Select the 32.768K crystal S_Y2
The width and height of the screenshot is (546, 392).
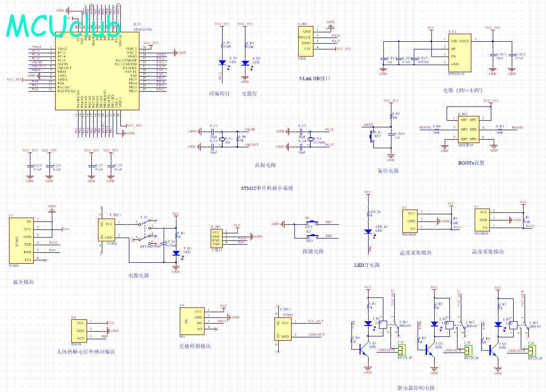click(x=310, y=139)
